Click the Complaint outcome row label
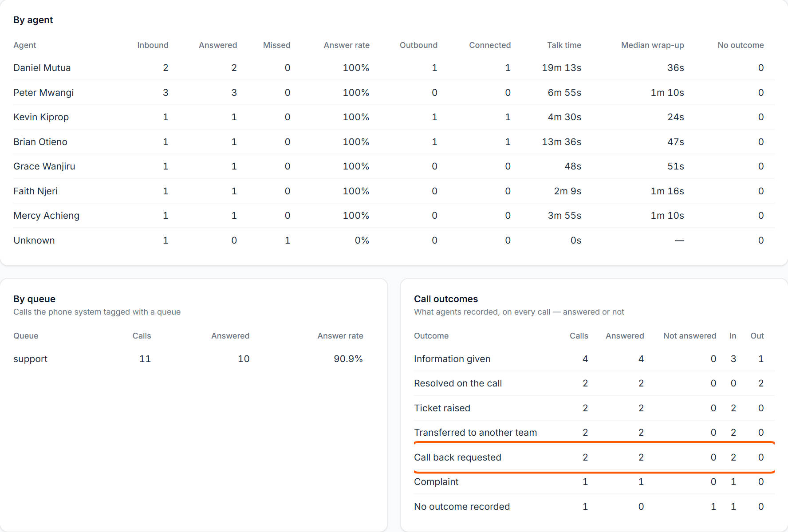This screenshot has width=788, height=532. tap(436, 482)
